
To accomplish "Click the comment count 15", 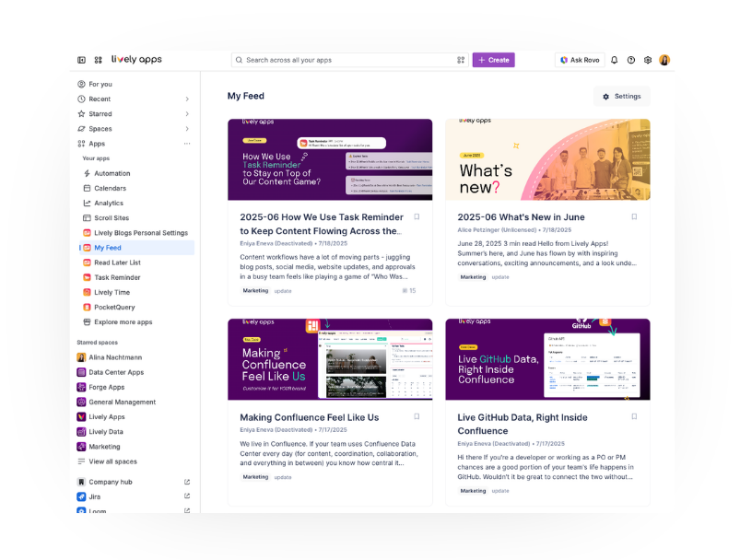I will pyautogui.click(x=409, y=291).
